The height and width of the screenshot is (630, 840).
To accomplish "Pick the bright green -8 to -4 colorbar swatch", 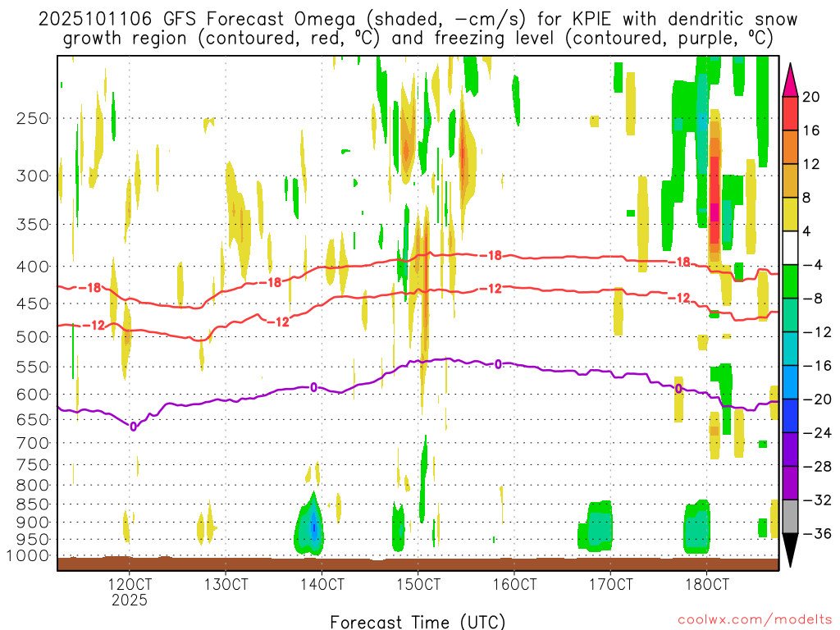I will click(x=790, y=282).
